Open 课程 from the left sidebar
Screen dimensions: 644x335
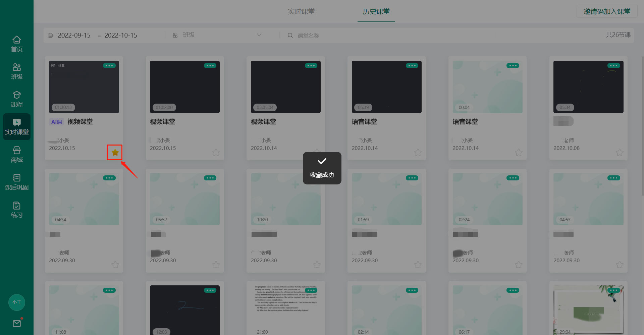[x=16, y=99]
